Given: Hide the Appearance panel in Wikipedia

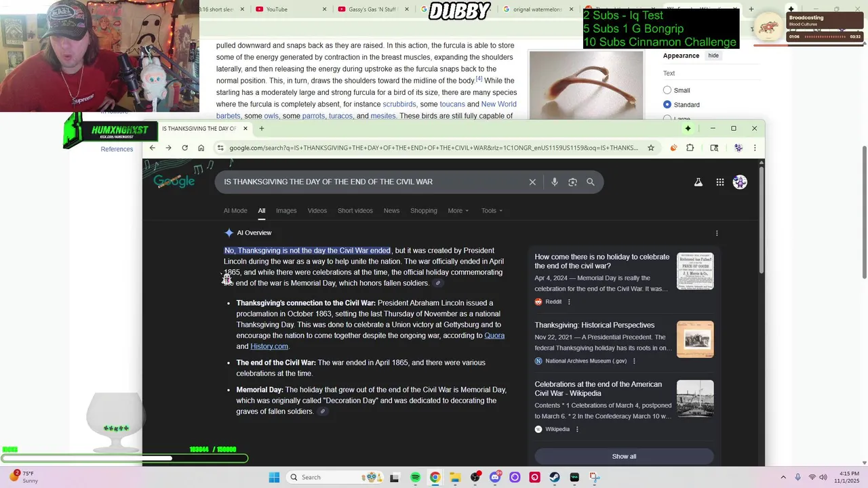Looking at the screenshot, I should point(713,56).
